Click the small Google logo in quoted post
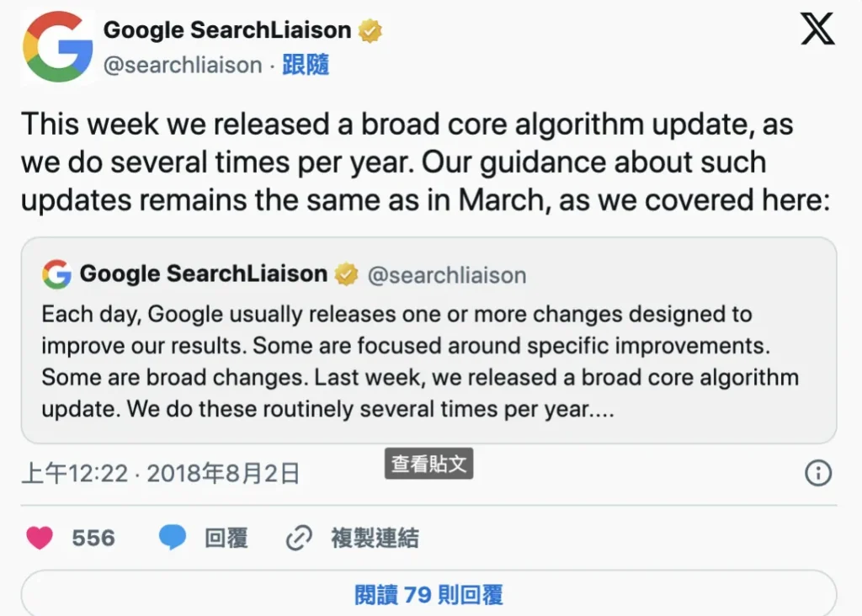This screenshot has height=616, width=862. click(x=57, y=274)
